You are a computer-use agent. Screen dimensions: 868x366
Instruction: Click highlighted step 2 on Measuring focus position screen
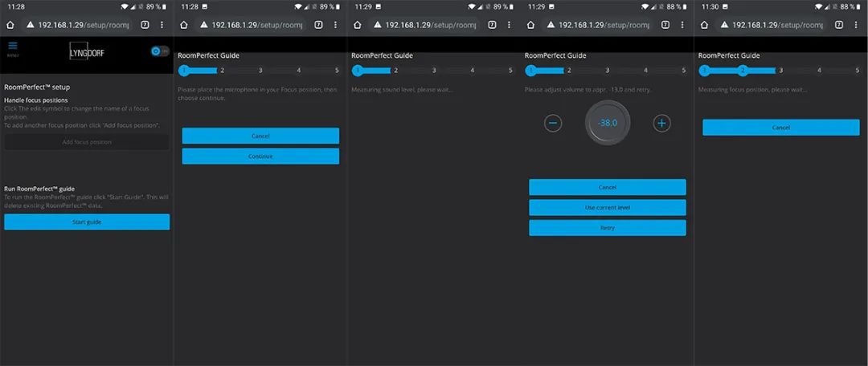743,71
